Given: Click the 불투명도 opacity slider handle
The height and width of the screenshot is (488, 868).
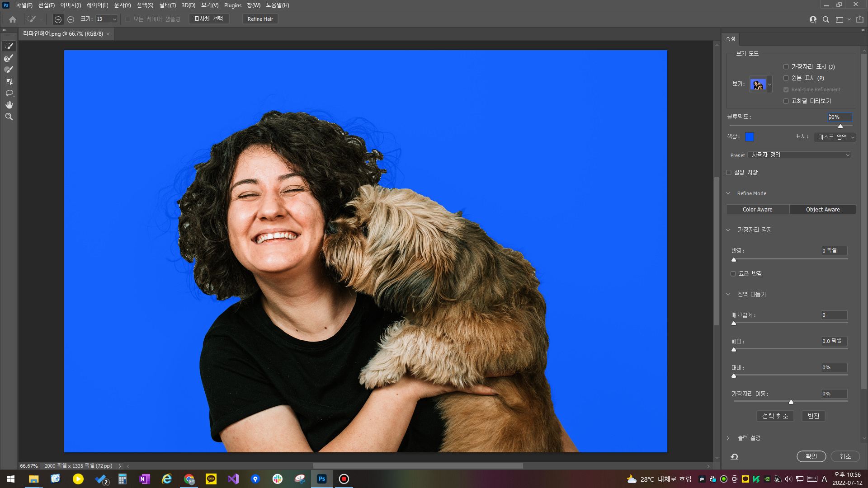Looking at the screenshot, I should click(840, 127).
